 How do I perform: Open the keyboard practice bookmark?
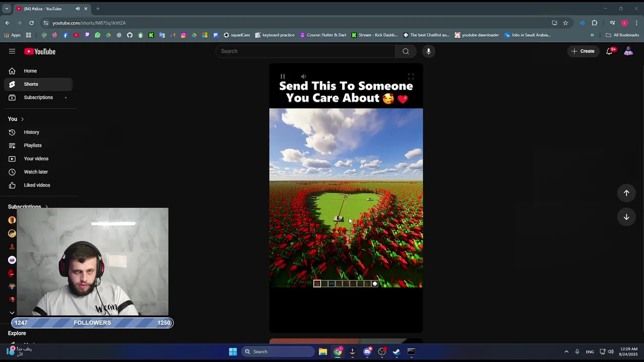click(275, 35)
